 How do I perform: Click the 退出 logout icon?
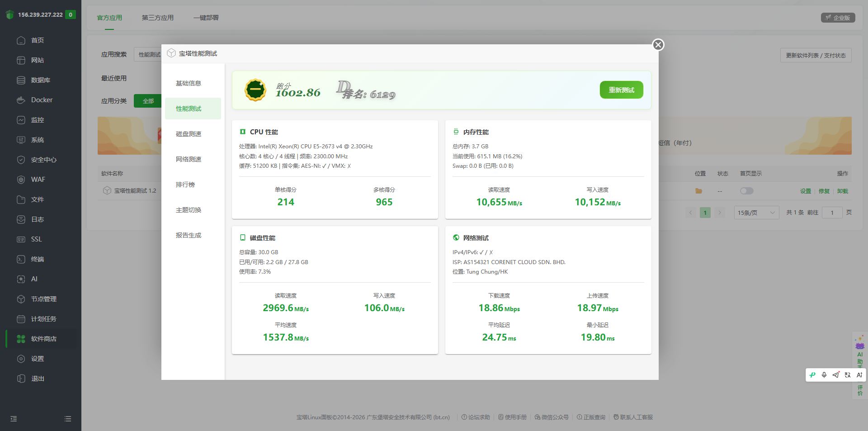point(21,379)
